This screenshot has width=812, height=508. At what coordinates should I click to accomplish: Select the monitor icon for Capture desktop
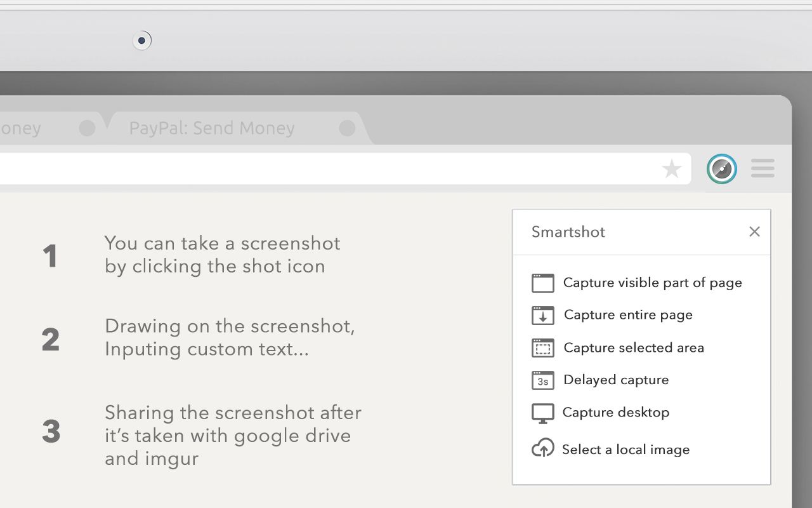(542, 412)
